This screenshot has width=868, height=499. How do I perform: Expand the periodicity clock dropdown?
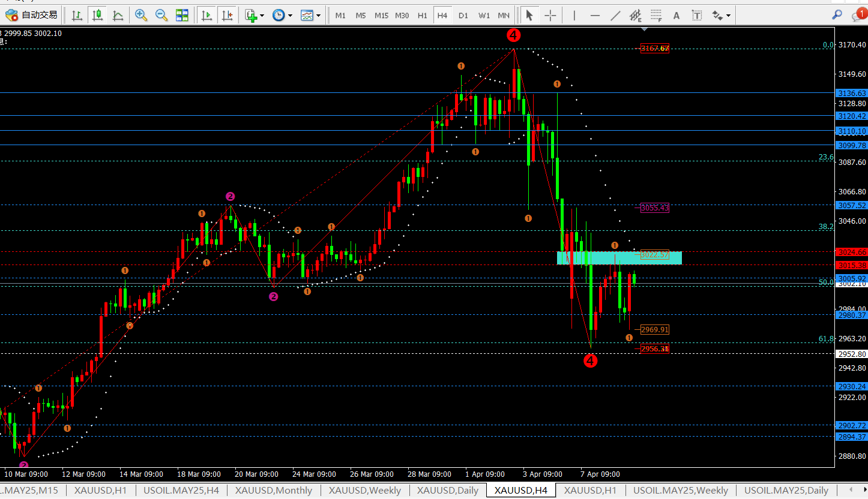[282, 15]
